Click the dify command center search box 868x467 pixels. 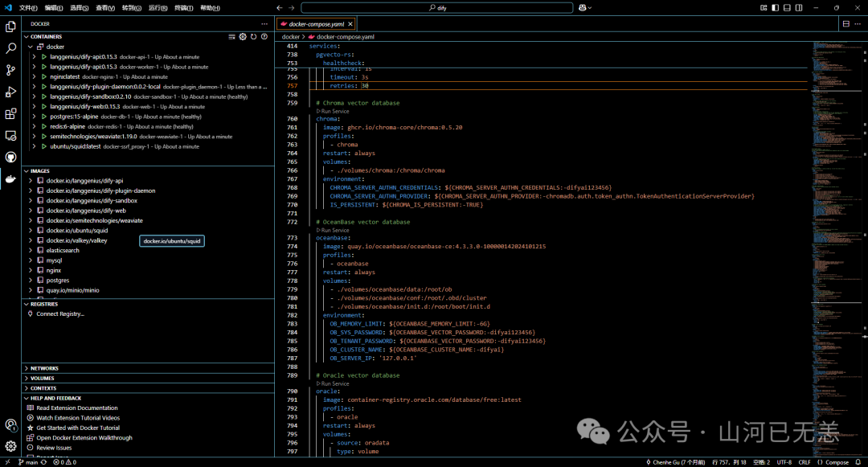tap(436, 8)
